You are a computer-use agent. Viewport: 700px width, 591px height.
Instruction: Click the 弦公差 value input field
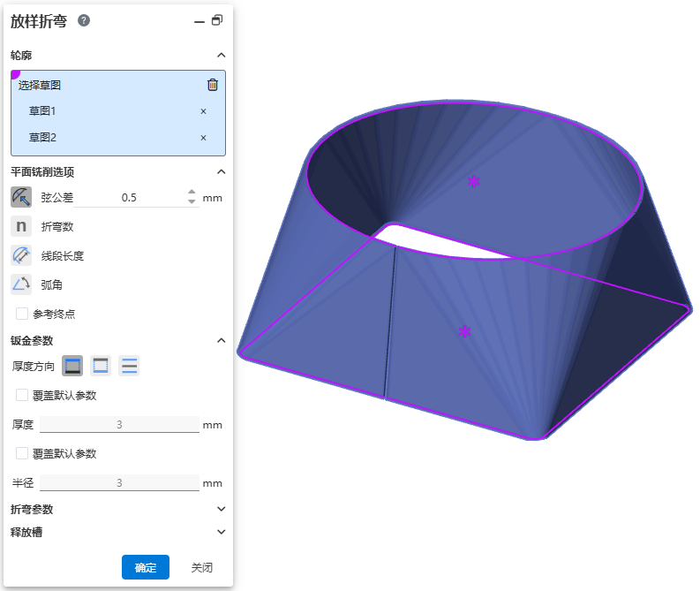[150, 197]
